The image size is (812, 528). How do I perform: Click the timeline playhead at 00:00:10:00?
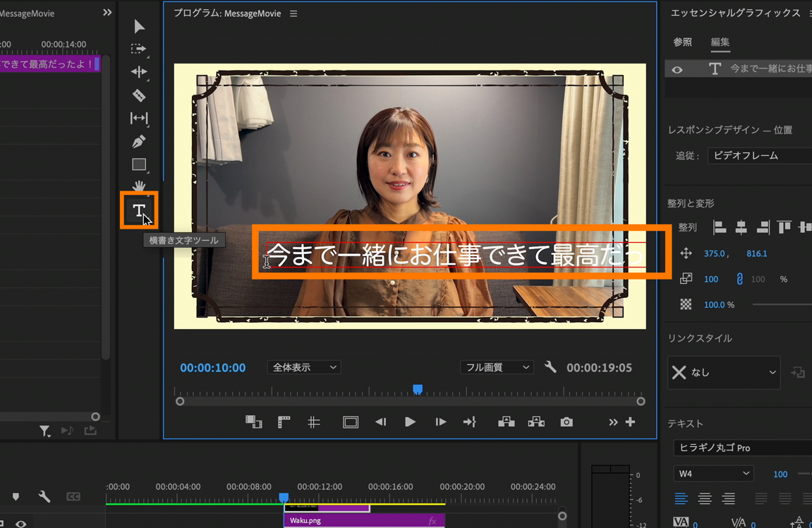(x=284, y=498)
